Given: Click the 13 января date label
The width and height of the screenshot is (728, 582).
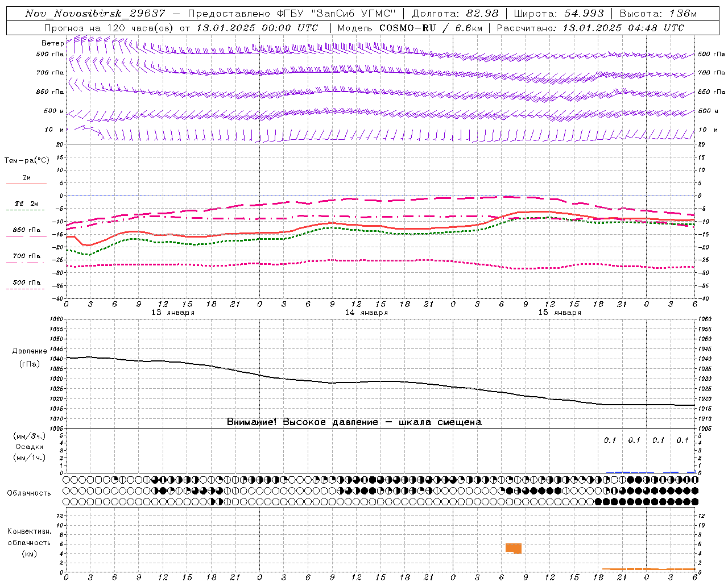Looking at the screenshot, I should (x=173, y=313).
